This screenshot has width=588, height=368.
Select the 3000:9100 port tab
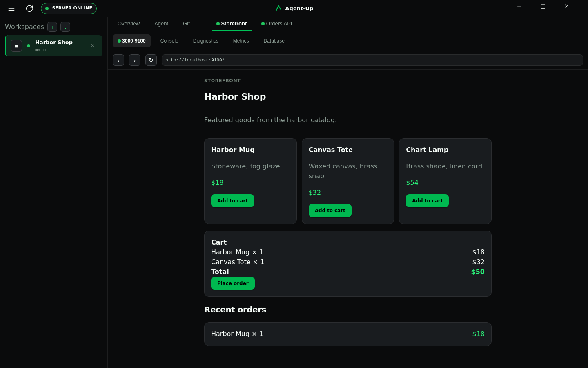[131, 41]
